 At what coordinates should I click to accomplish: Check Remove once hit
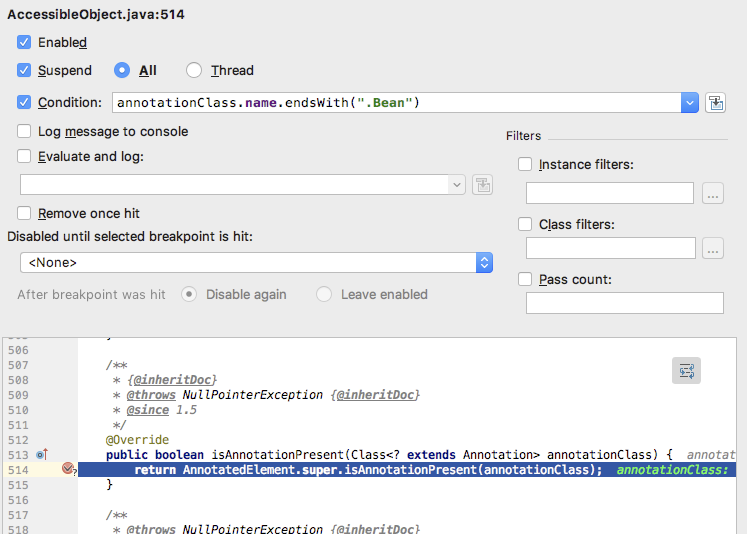pos(24,213)
